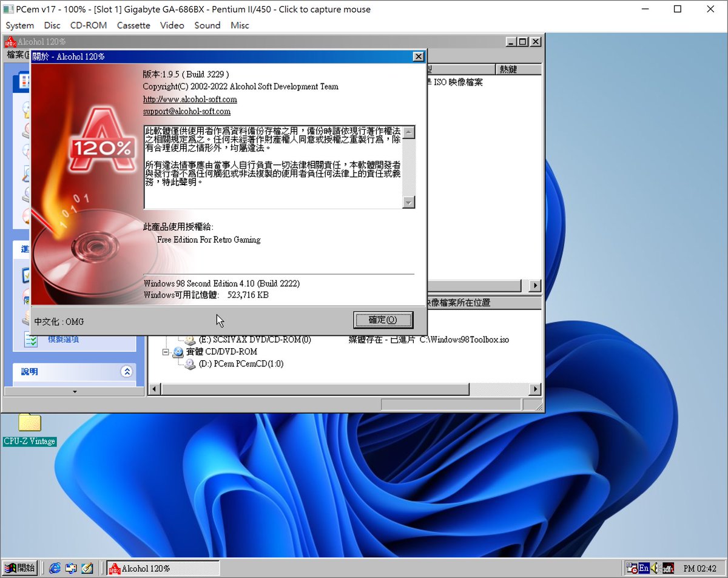Click the PM 02:42 taskbar clock

tap(700, 568)
